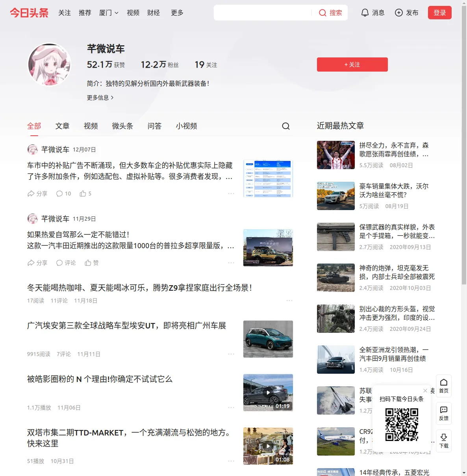Close the QR code download popup
This screenshot has height=476, width=467.
pos(425,391)
